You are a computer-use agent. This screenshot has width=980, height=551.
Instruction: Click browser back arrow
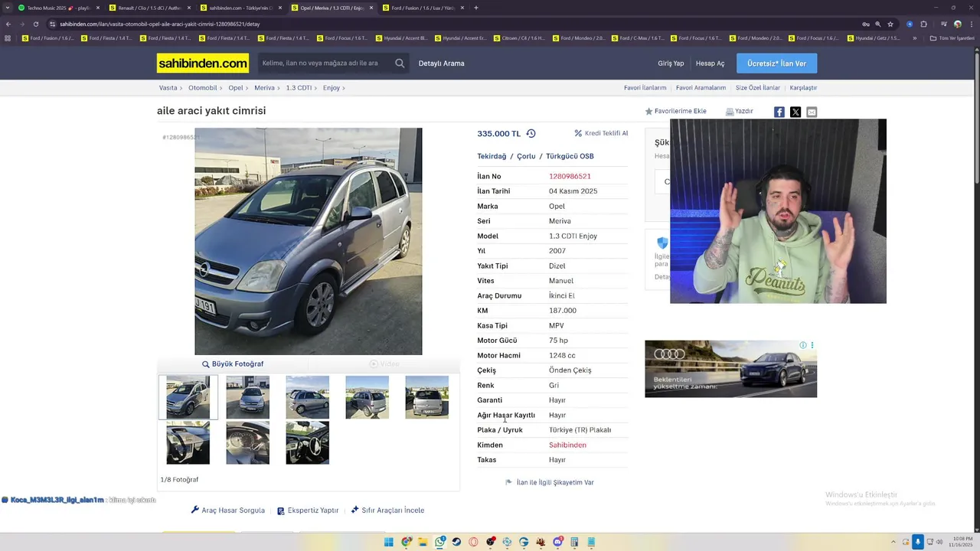[x=8, y=24]
